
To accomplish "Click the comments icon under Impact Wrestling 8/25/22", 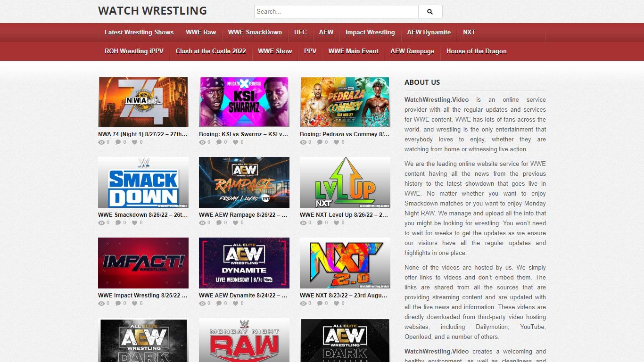I will (118, 303).
